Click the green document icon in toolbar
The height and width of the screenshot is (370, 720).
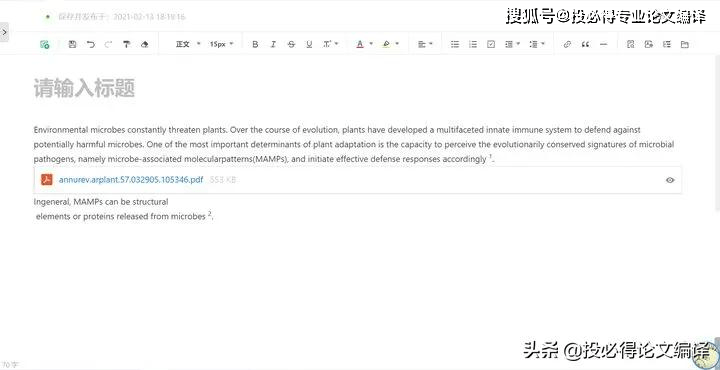[x=45, y=45]
